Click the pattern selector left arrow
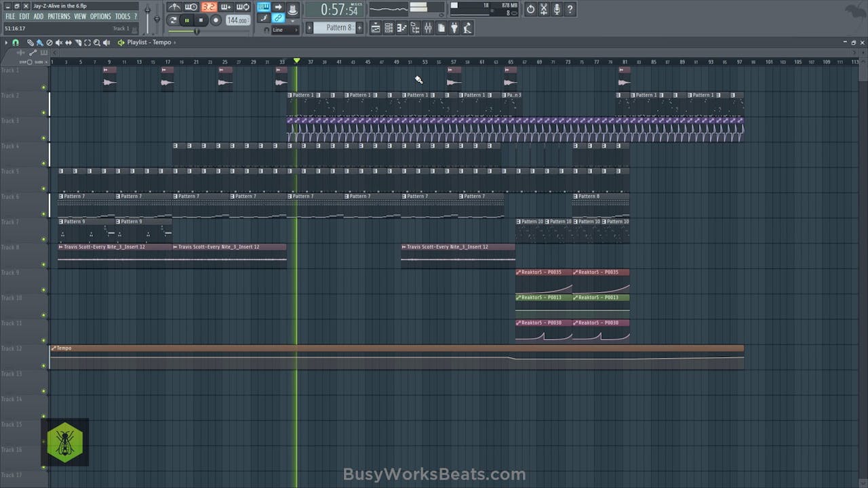The image size is (868, 488). (309, 28)
